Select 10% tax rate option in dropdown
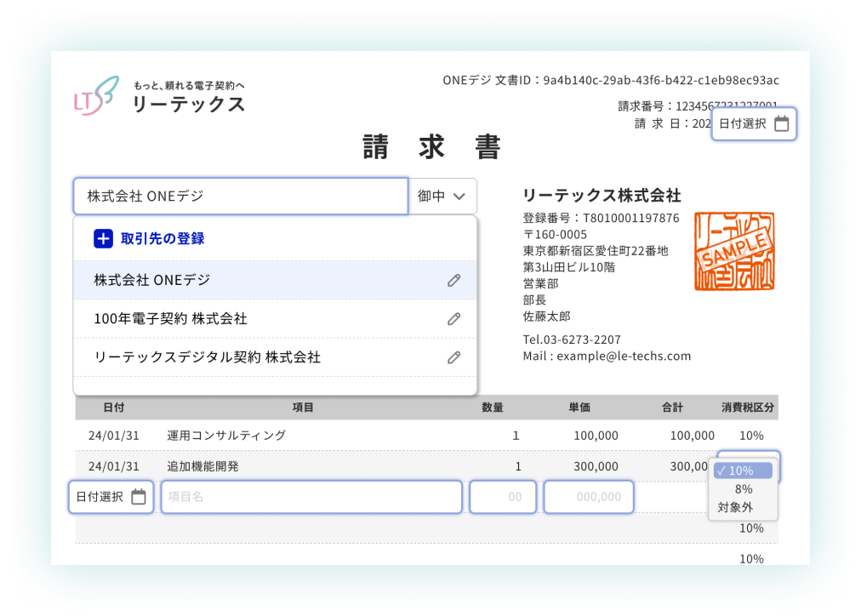The height and width of the screenshot is (616, 861). click(743, 471)
